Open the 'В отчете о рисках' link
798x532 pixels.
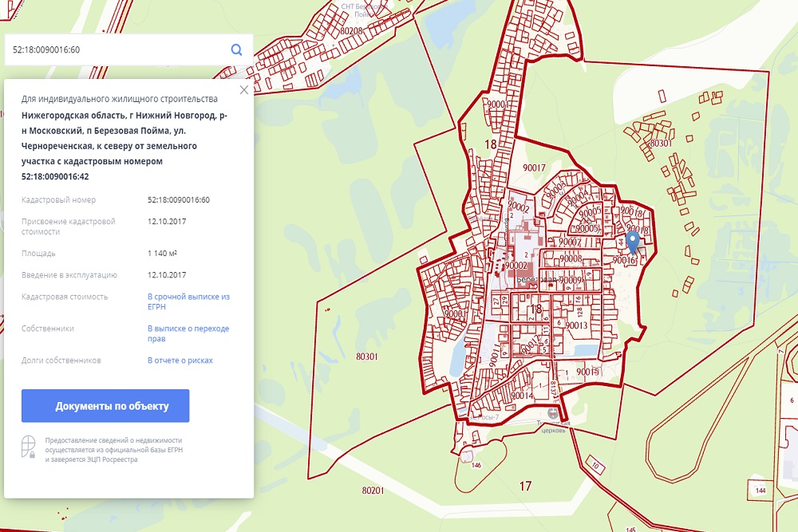coord(180,361)
